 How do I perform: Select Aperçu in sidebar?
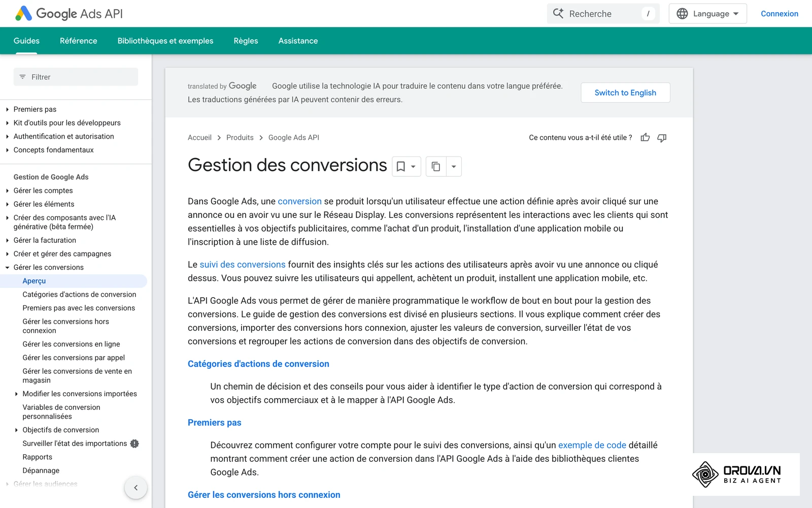(x=74, y=281)
